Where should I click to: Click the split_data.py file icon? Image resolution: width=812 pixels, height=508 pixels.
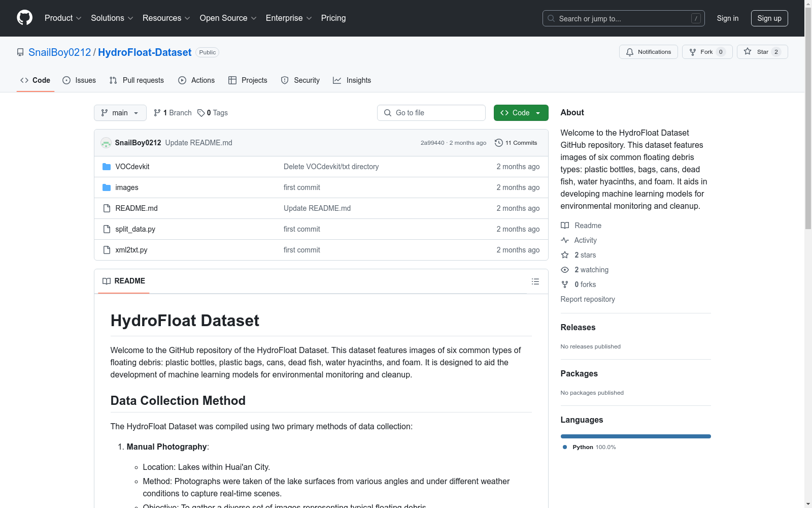(107, 229)
